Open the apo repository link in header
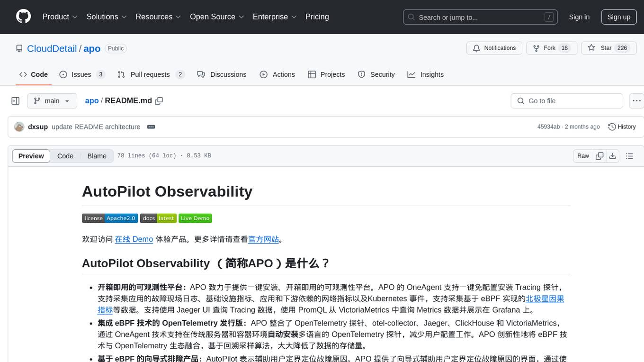The height and width of the screenshot is (362, 644). coord(92,48)
